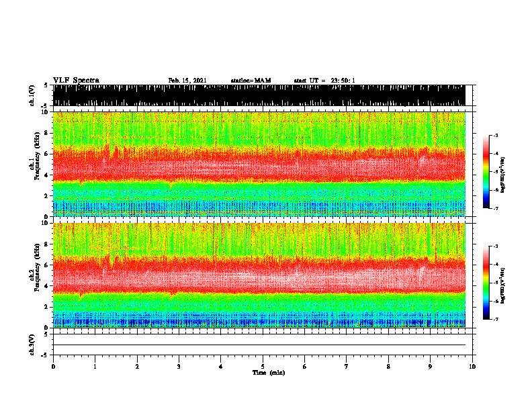
Task: Click time axis tick label '2'
Action: click(137, 367)
